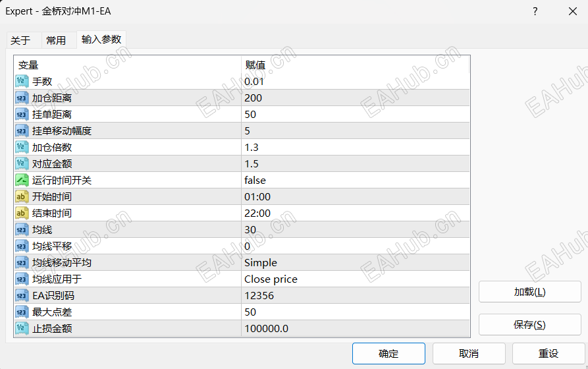
Task: Click the 变量 column header
Action: point(128,65)
